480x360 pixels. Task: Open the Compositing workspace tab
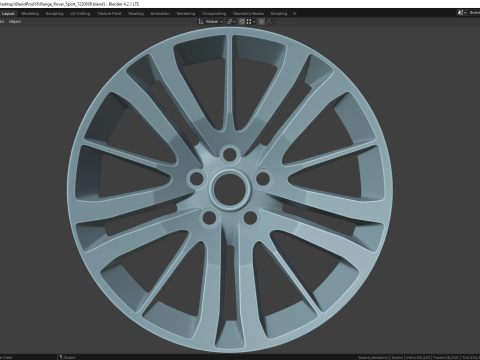click(x=214, y=14)
